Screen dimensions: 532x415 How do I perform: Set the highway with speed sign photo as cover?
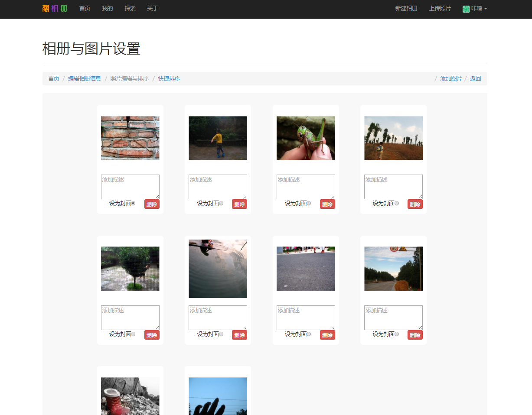397,334
